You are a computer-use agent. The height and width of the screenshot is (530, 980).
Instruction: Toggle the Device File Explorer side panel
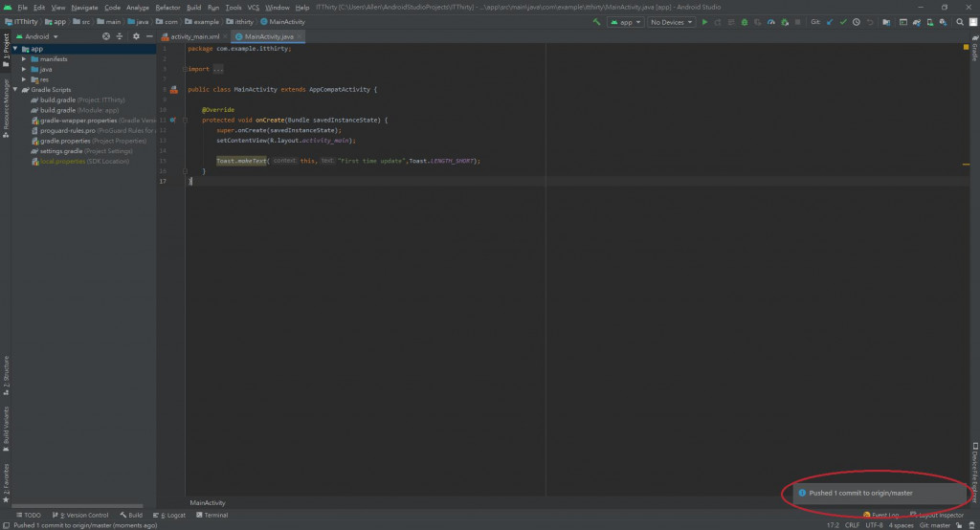point(974,473)
